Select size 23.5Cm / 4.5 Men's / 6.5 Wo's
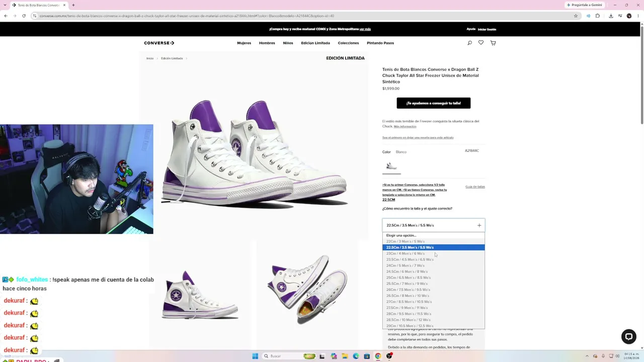 (x=433, y=259)
